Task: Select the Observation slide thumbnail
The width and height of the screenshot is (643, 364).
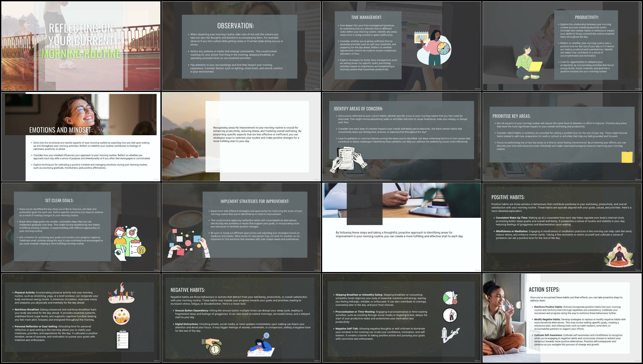Action: 241,46
